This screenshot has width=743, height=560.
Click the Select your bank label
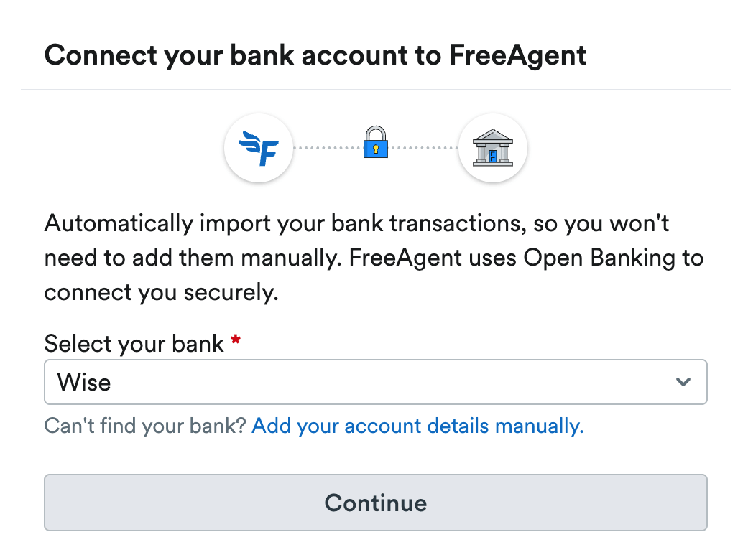point(134,344)
